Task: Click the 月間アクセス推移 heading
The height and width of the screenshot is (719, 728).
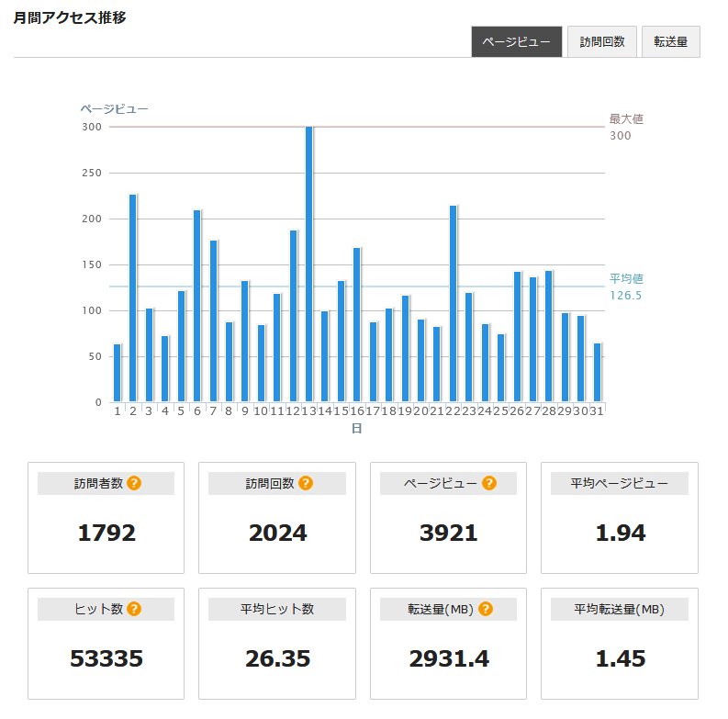Action: click(70, 17)
